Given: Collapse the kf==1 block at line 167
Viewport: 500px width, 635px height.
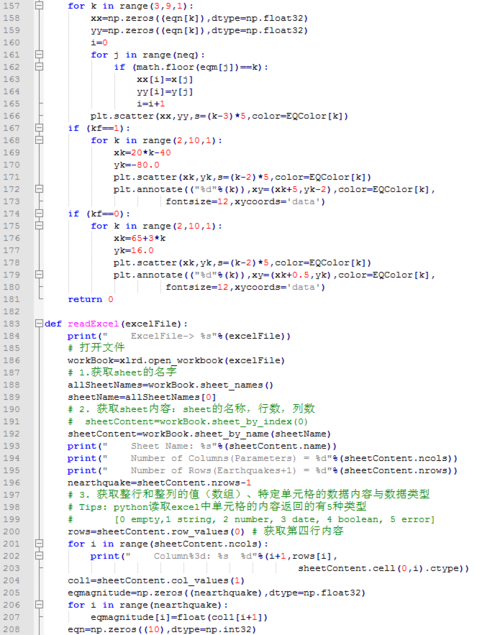Looking at the screenshot, I should click(39, 128).
